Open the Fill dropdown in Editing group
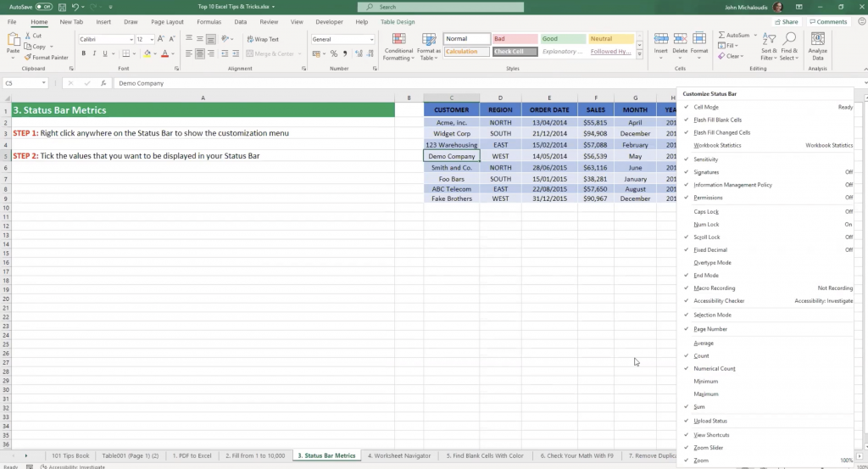This screenshot has width=868, height=469. (728, 46)
